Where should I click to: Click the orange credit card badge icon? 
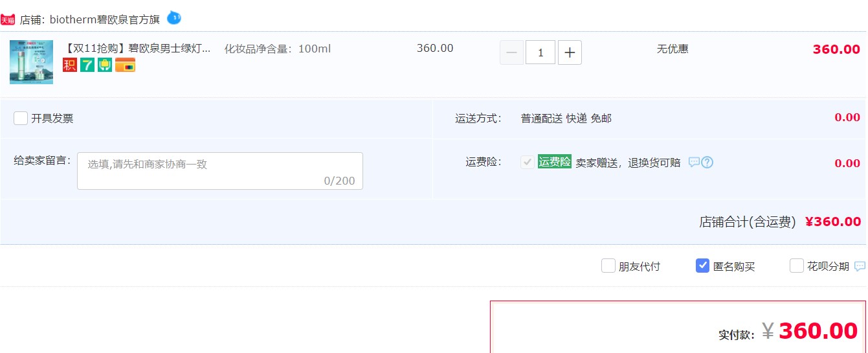point(125,65)
